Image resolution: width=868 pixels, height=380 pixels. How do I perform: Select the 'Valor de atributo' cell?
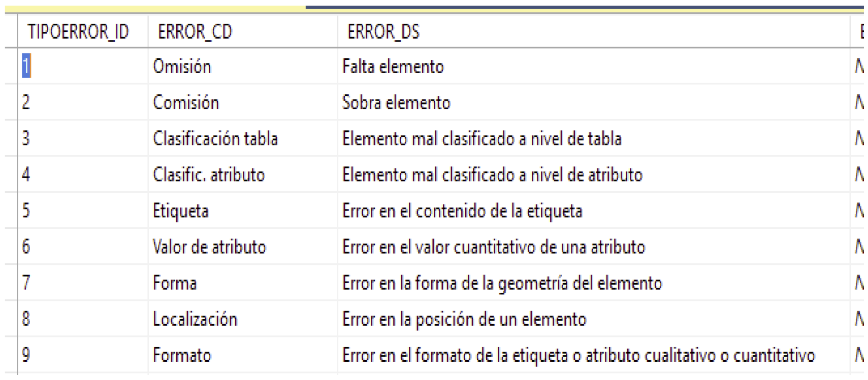click(x=209, y=247)
